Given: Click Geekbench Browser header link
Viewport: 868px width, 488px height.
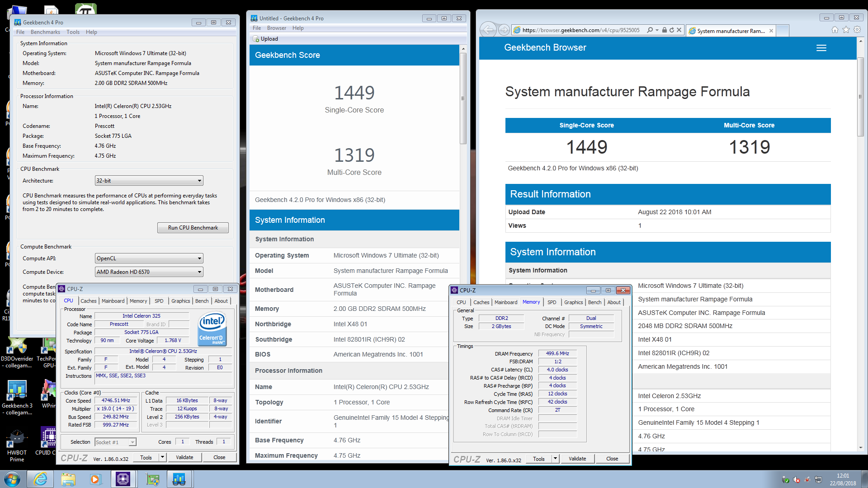Looking at the screenshot, I should coord(545,47).
